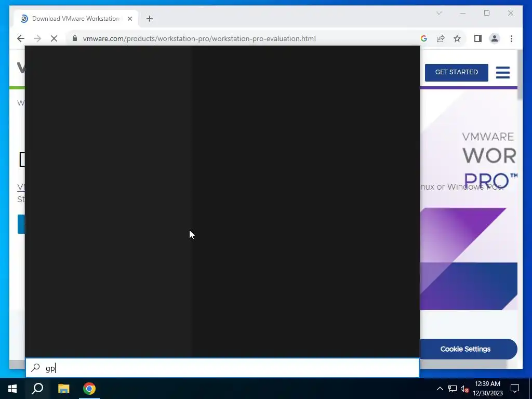
Task: Click the forward navigation arrow
Action: click(37, 38)
